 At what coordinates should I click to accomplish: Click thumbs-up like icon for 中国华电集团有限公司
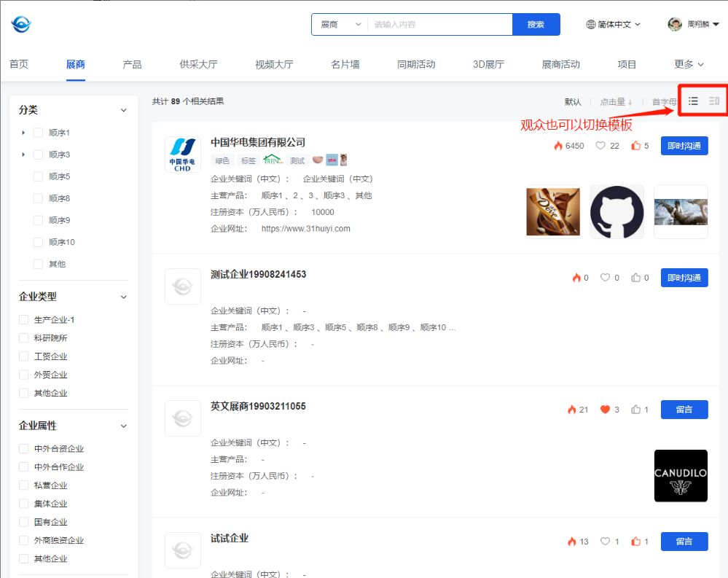click(636, 146)
